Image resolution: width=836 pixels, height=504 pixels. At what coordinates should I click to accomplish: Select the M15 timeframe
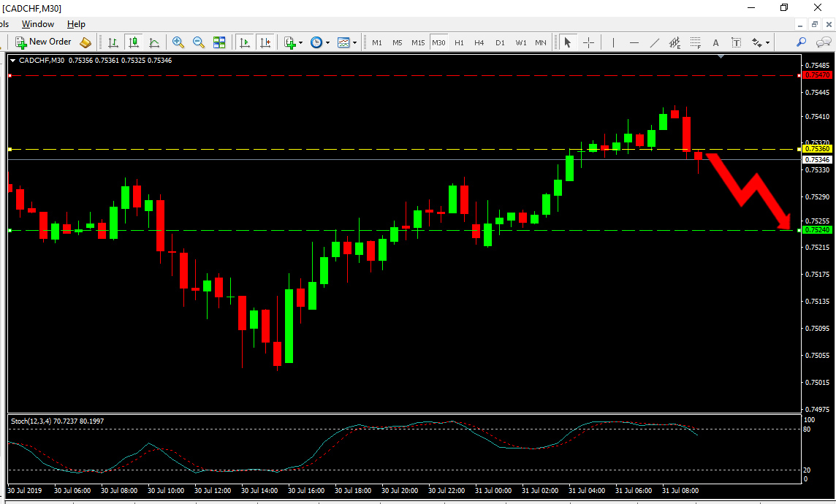tap(418, 42)
